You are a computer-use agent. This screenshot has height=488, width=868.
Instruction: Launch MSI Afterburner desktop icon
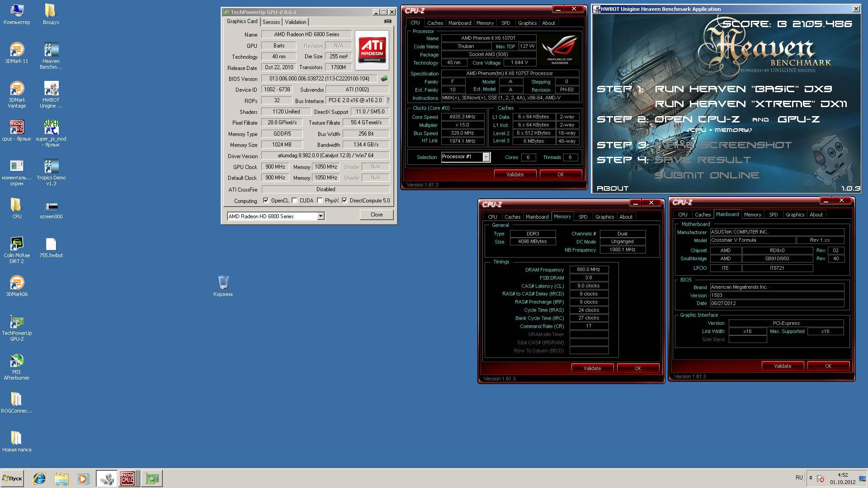tap(17, 366)
